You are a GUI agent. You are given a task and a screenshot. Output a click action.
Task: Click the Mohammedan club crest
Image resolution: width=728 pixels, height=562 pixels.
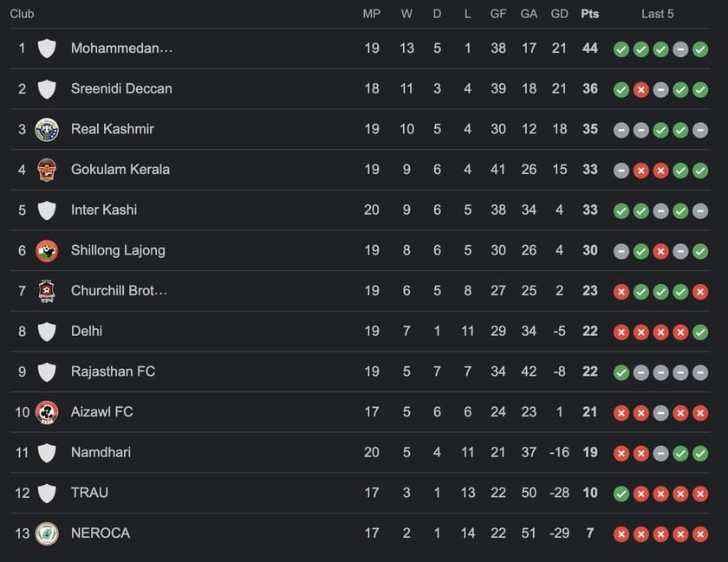pos(47,48)
